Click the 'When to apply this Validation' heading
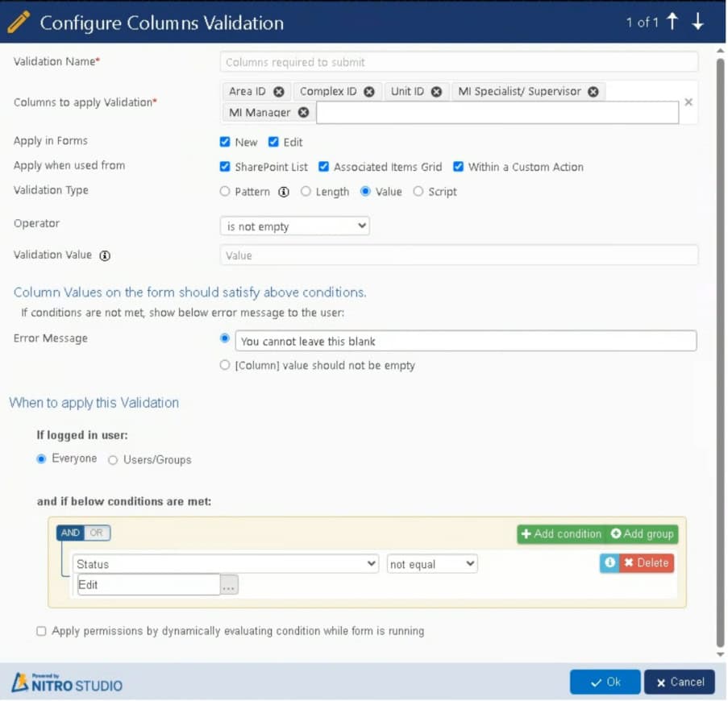 [94, 403]
